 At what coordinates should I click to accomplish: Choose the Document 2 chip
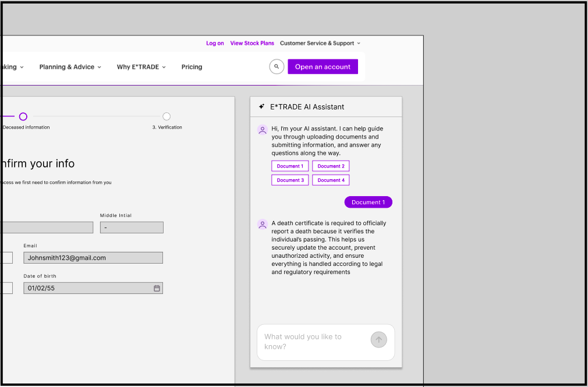coord(331,166)
